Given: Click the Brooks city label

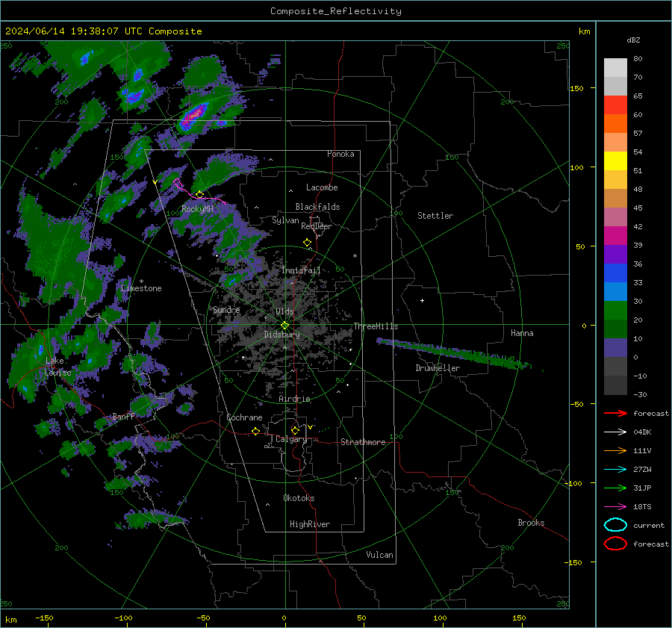Looking at the screenshot, I should (531, 523).
